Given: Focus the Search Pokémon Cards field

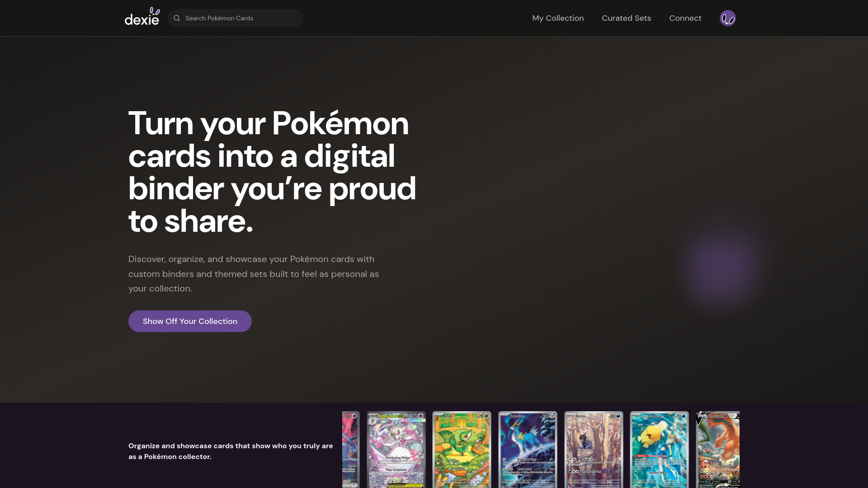Looking at the screenshot, I should 236,18.
